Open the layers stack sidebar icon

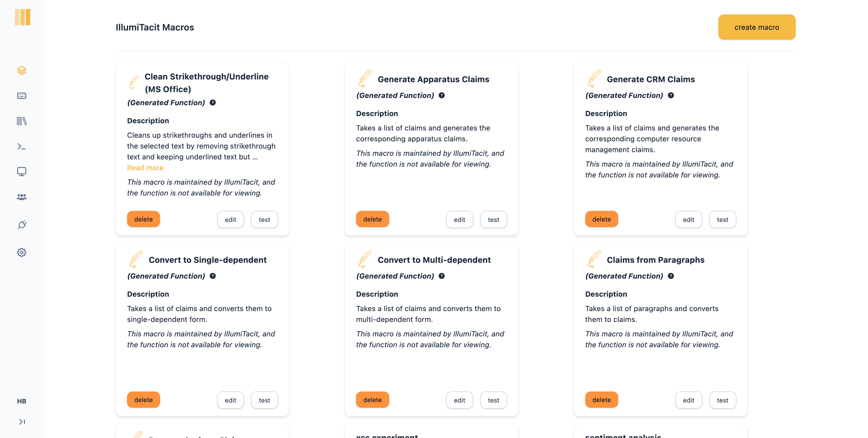(x=21, y=70)
